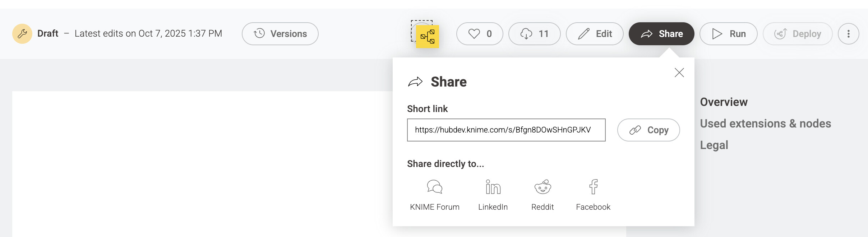Viewport: 868px width, 237px height.
Task: Click the Edit pencil button
Action: tap(594, 34)
